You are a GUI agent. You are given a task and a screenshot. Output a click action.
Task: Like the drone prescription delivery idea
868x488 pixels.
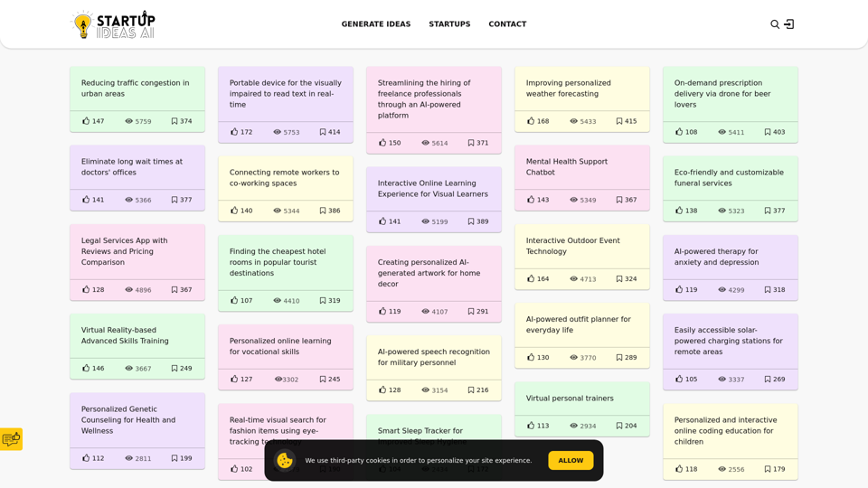[x=679, y=132]
